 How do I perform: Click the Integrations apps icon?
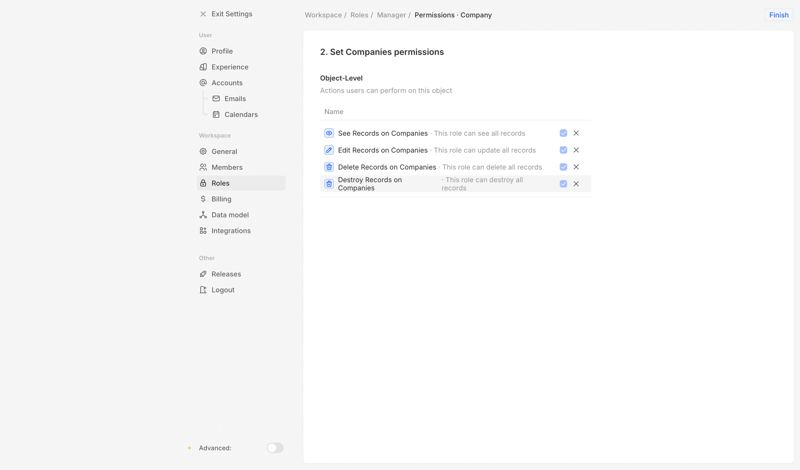(203, 231)
